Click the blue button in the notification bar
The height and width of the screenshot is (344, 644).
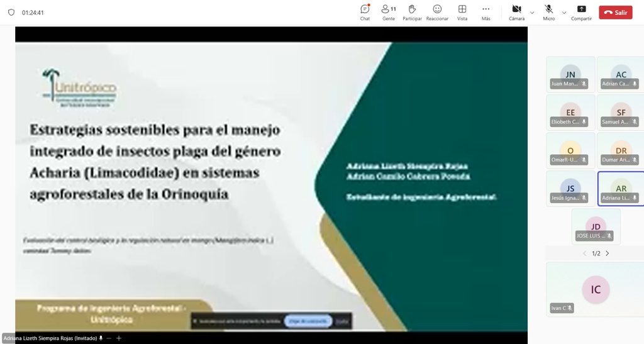308,321
